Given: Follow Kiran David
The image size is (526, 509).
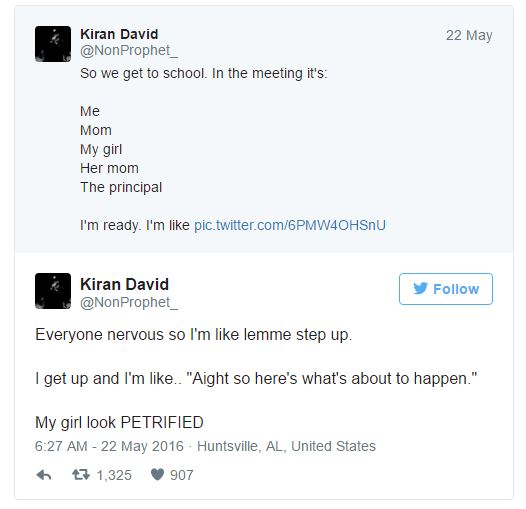Looking at the screenshot, I should [446, 289].
